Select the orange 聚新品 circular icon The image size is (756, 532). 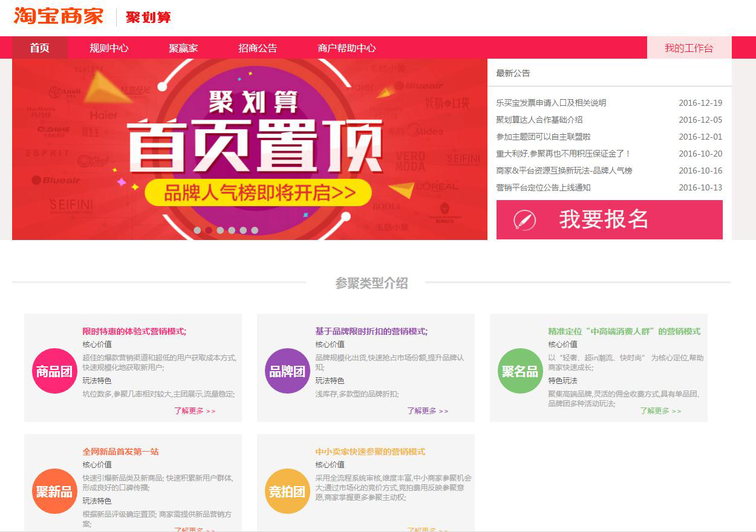tap(54, 491)
